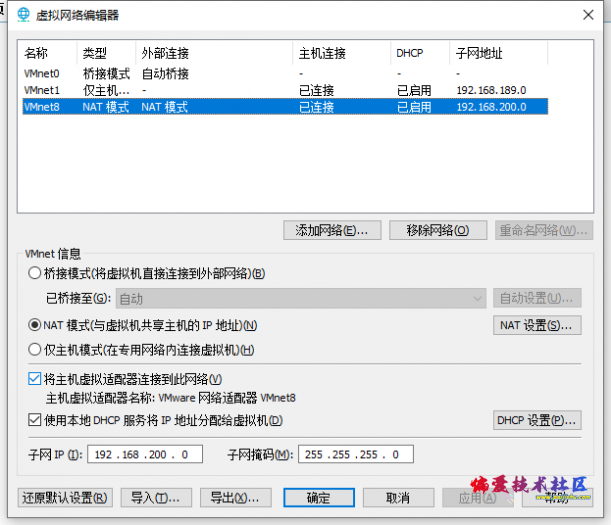Select the VMnet1 row
Viewport: 611px width, 525px height.
click(285, 90)
